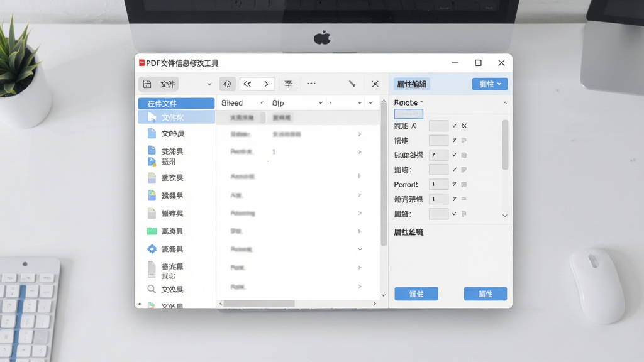
Task: Collapse the list row with the downward chevron
Action: [360, 249]
